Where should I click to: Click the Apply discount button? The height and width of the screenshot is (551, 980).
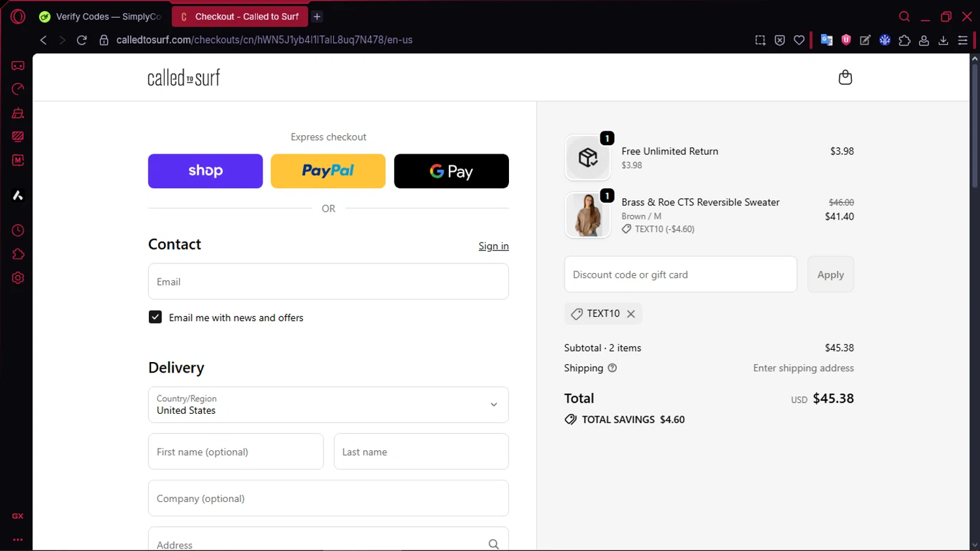click(830, 275)
